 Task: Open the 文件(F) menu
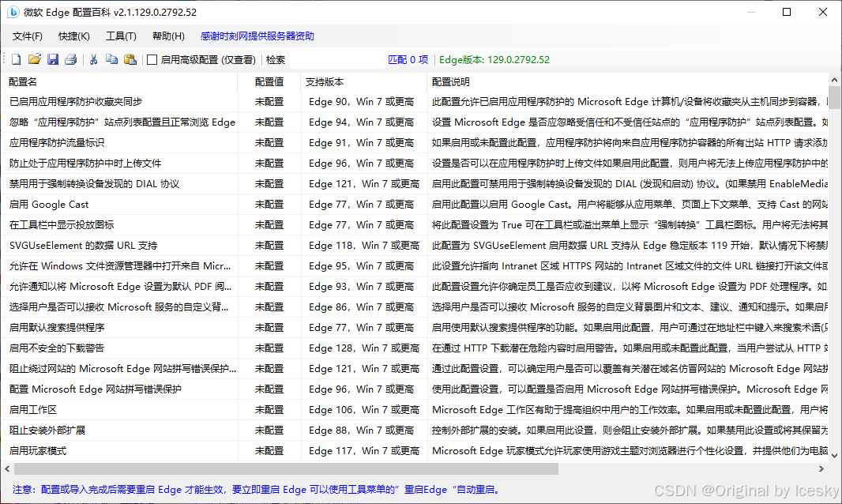click(28, 36)
